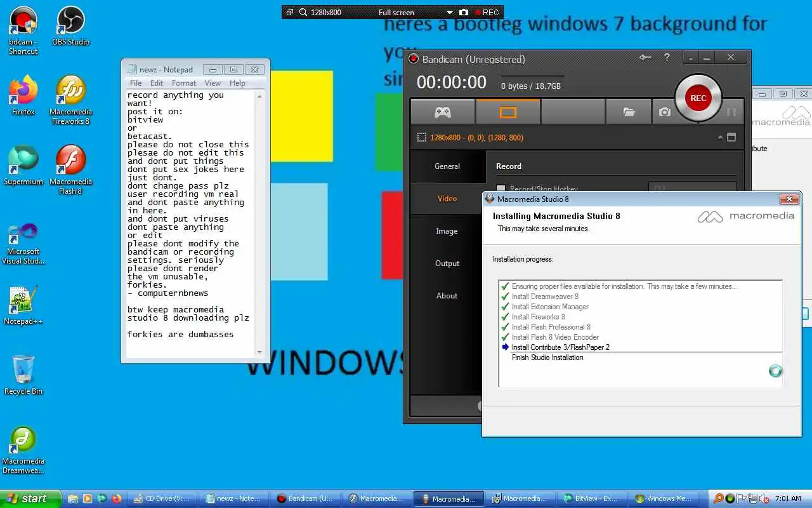This screenshot has height=508, width=812.
Task: Open Bandicam help question mark
Action: point(667,57)
